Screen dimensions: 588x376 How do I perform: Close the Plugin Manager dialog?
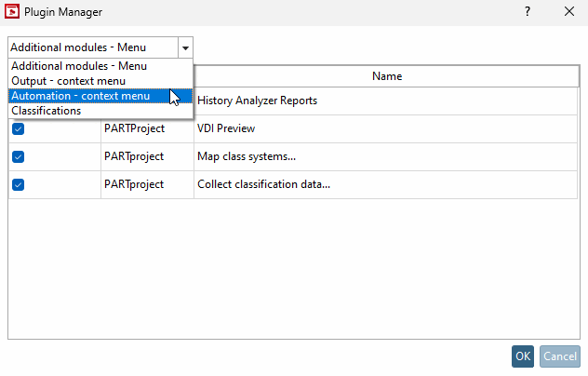pyautogui.click(x=568, y=12)
